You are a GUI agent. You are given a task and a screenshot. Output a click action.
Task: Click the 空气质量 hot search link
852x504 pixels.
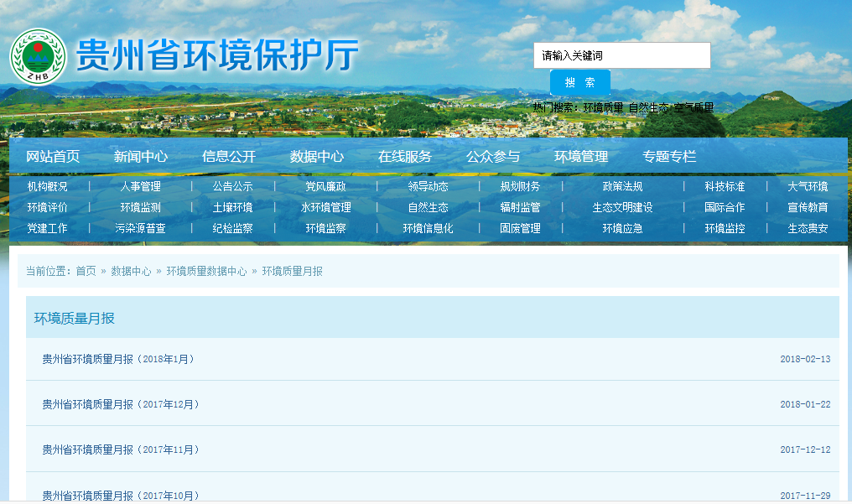tap(694, 107)
